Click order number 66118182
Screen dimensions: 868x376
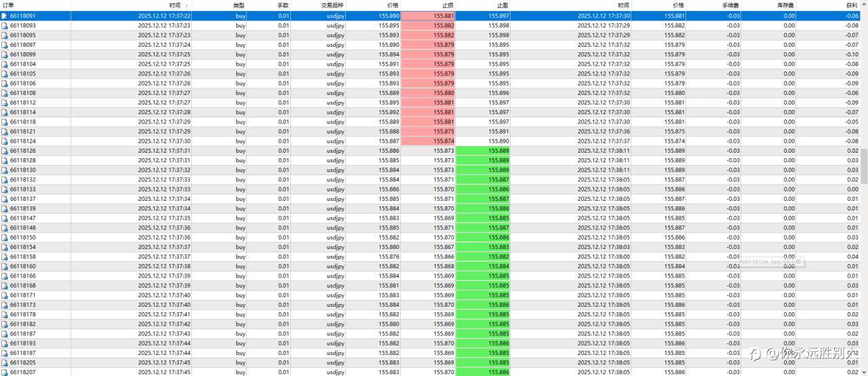pos(23,324)
